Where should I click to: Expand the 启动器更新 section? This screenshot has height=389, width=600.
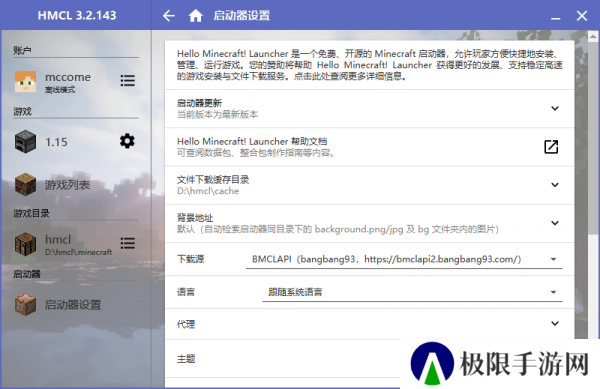(554, 108)
